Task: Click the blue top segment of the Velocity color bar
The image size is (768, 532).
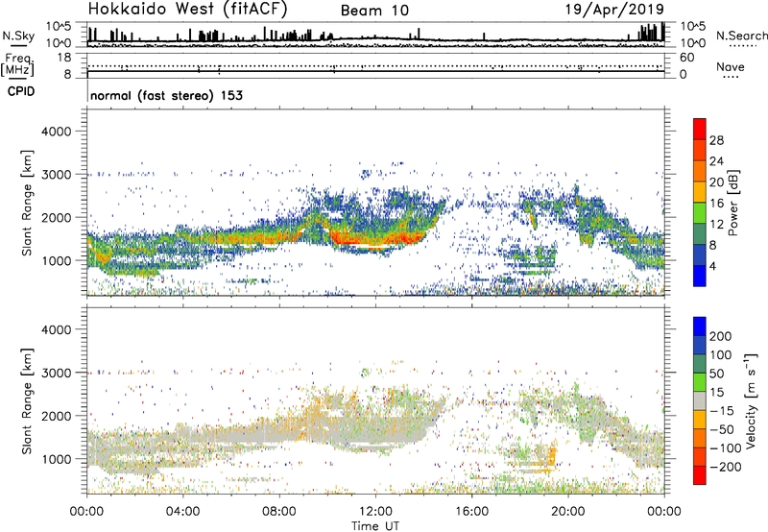Action: click(700, 326)
